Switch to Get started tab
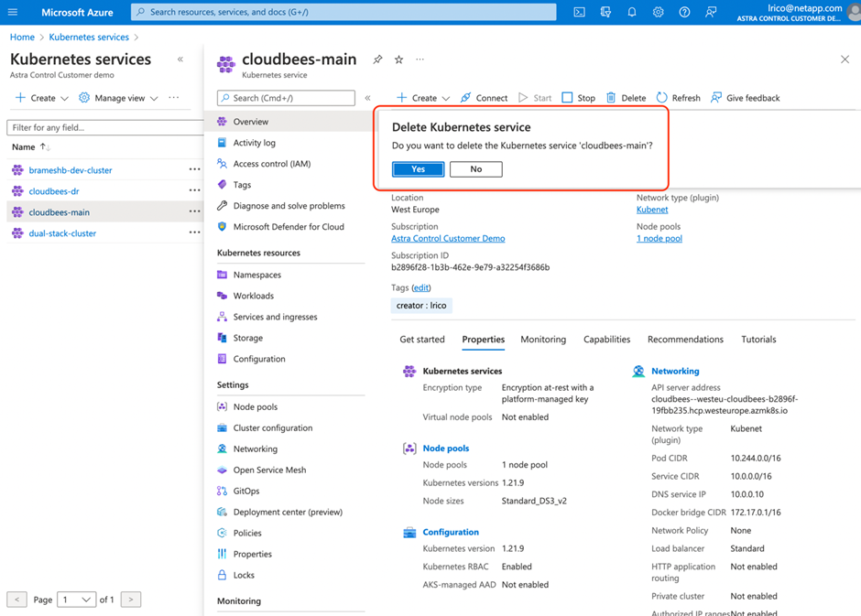Viewport: 861px width, 616px height. pos(422,340)
